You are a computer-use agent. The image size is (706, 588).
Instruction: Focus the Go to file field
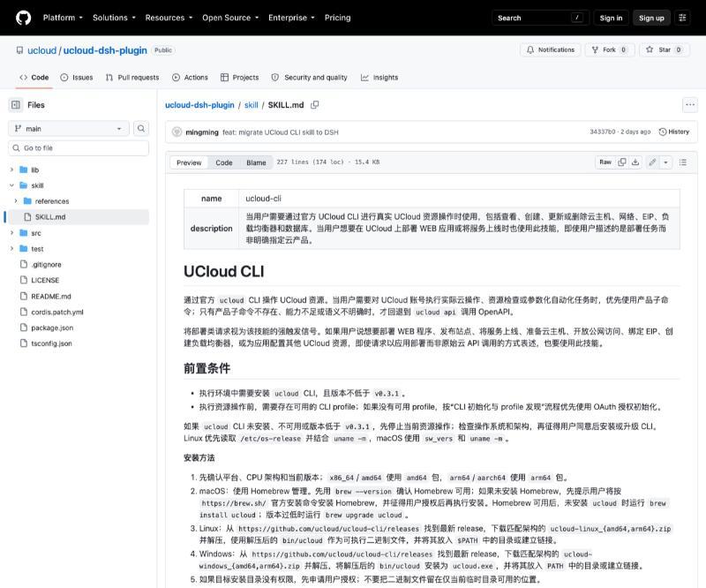point(79,147)
